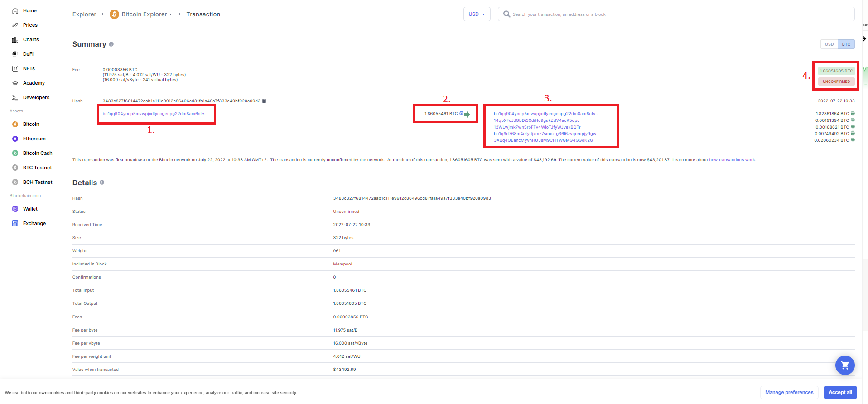Click the info icon beside Details

[102, 182]
